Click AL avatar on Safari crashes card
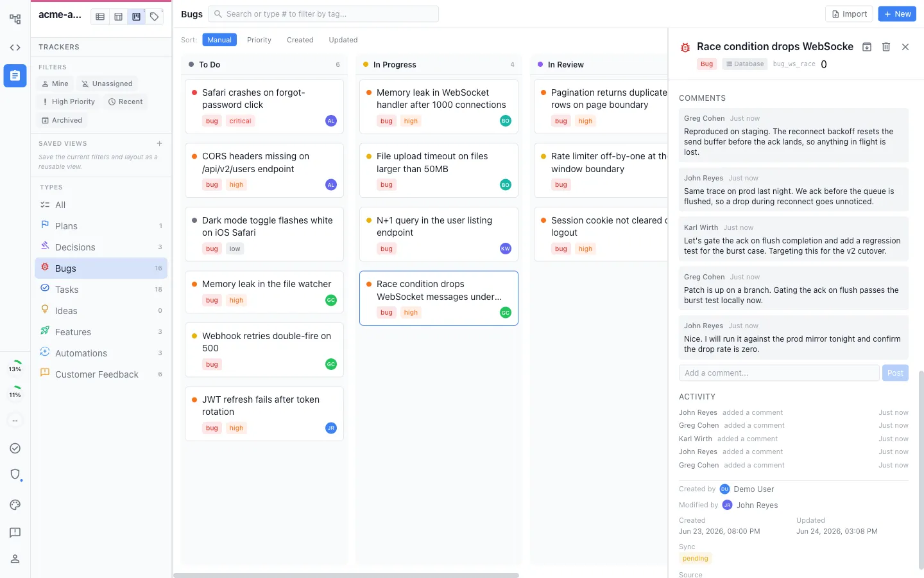The height and width of the screenshot is (578, 924). (331, 121)
